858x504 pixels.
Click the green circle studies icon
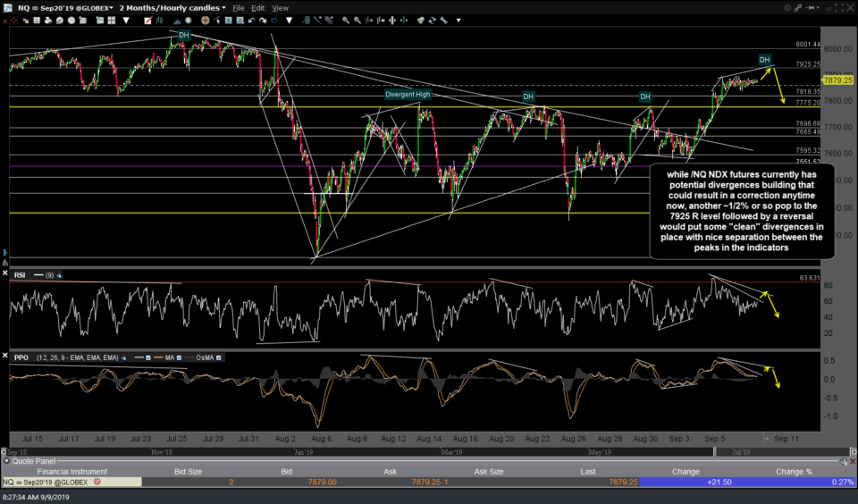[x=189, y=21]
